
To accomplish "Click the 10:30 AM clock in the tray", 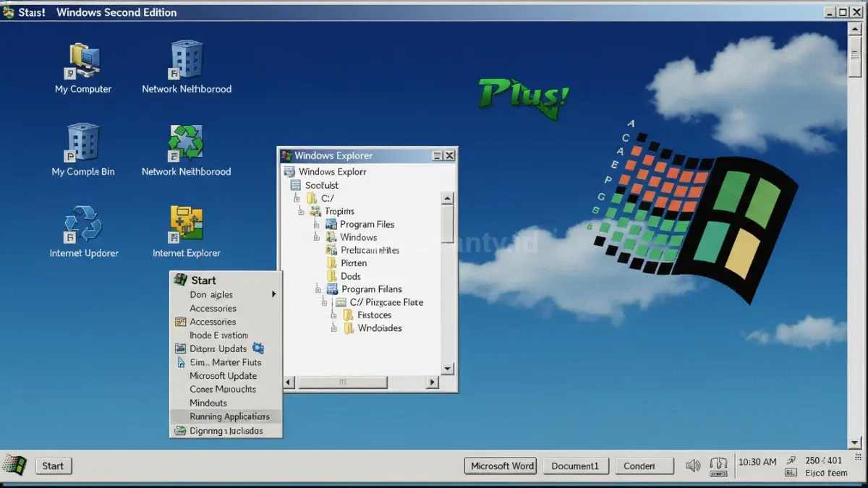I will [757, 462].
